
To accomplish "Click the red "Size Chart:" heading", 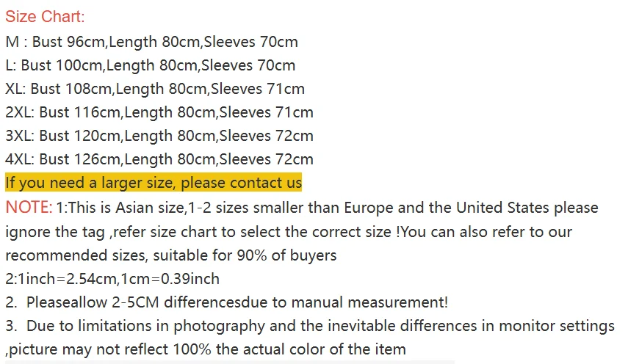I will (x=45, y=17).
